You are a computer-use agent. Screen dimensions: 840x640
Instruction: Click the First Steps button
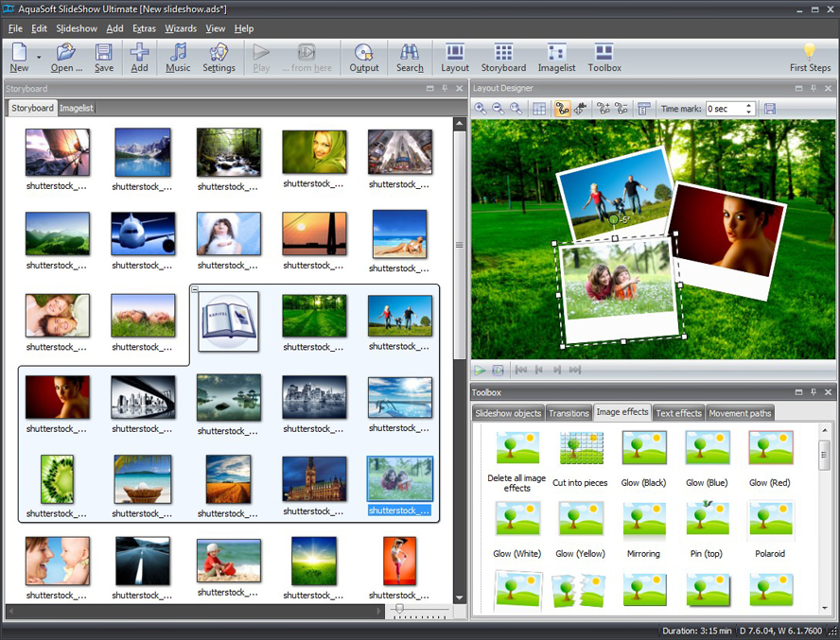point(810,56)
